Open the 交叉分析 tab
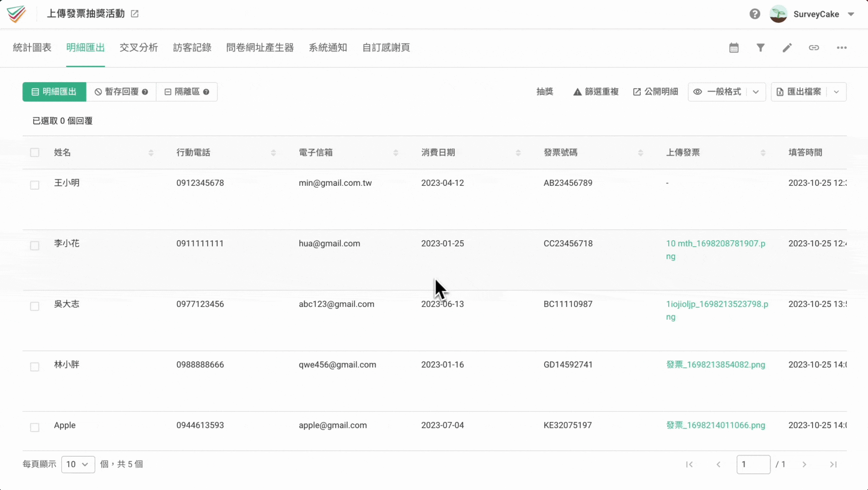The height and width of the screenshot is (490, 868). (x=139, y=48)
